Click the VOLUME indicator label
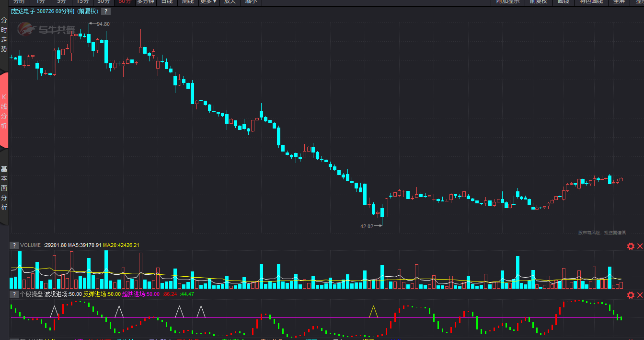 point(31,245)
